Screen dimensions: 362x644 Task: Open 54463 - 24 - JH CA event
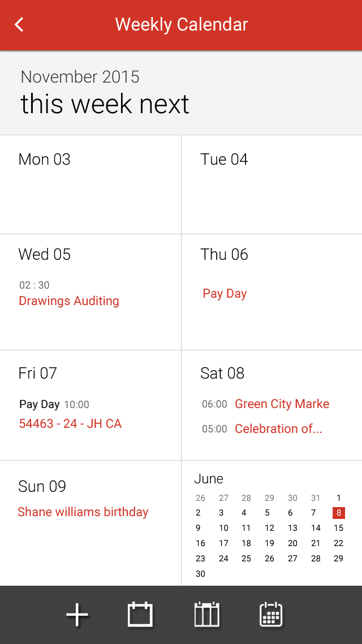[70, 423]
